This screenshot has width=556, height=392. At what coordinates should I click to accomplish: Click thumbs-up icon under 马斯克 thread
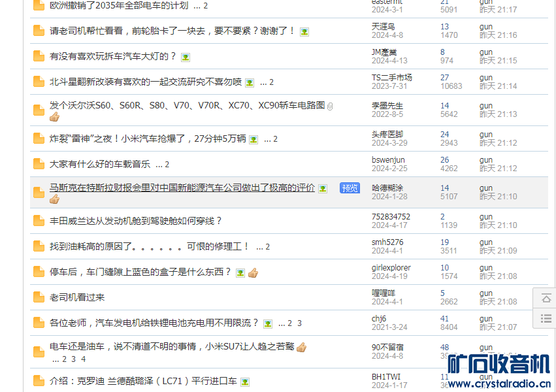tap(55, 199)
